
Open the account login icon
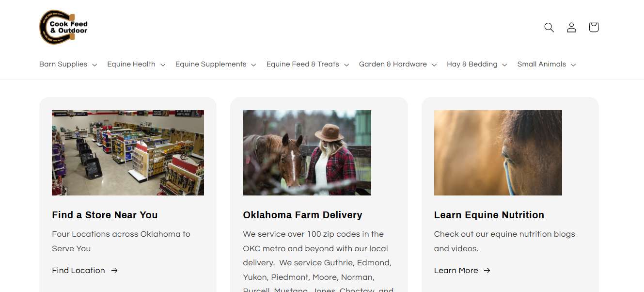pos(571,27)
